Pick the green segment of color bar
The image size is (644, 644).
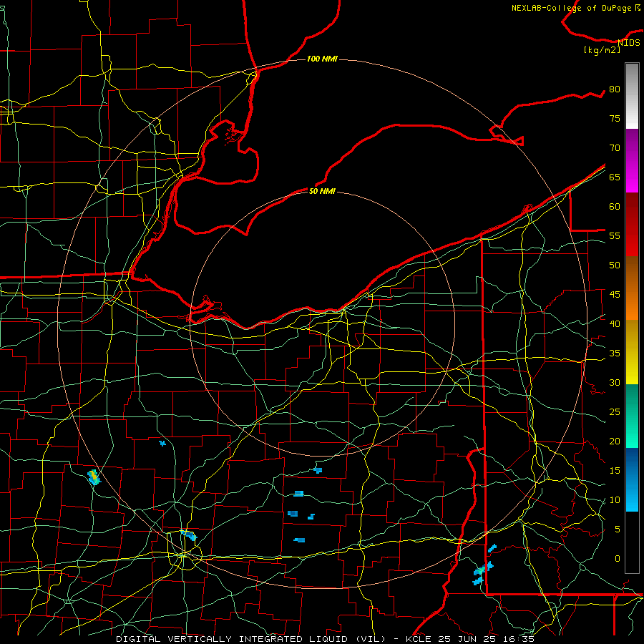[x=632, y=416]
